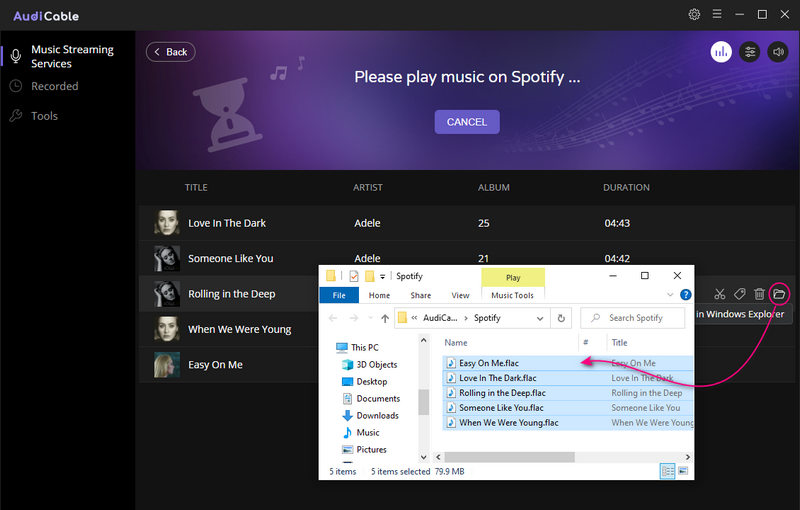This screenshot has height=510, width=800.
Task: Select Love In The Dark album thumbnail
Action: (x=167, y=222)
